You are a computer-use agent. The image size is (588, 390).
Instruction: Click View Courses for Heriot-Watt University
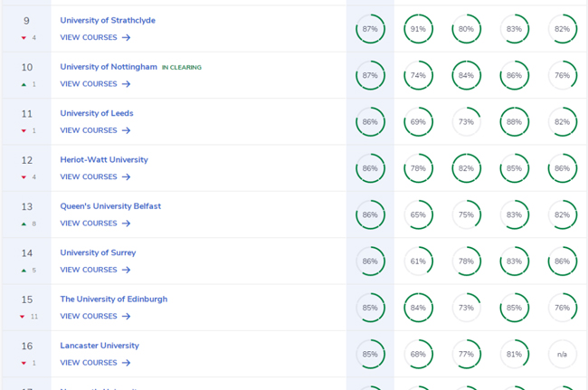click(x=89, y=177)
